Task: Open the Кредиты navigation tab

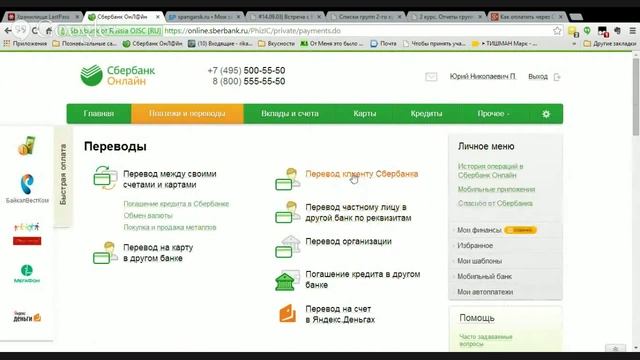Action: click(426, 114)
